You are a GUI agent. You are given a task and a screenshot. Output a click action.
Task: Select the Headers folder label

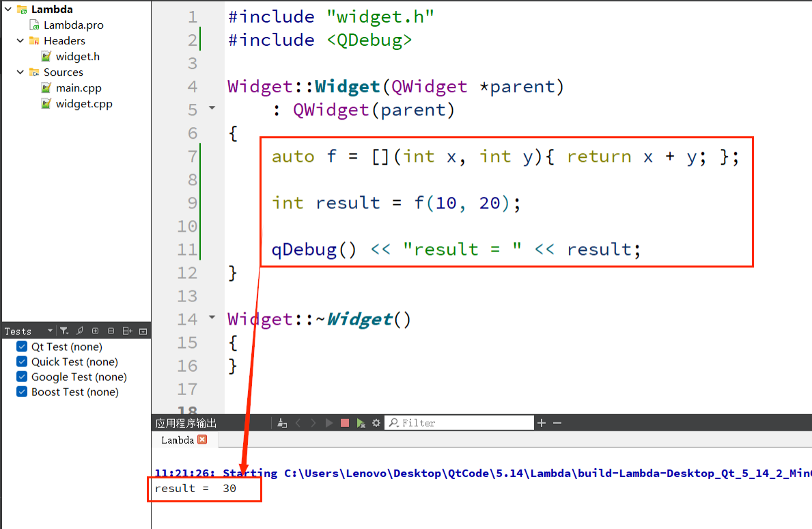click(x=64, y=40)
